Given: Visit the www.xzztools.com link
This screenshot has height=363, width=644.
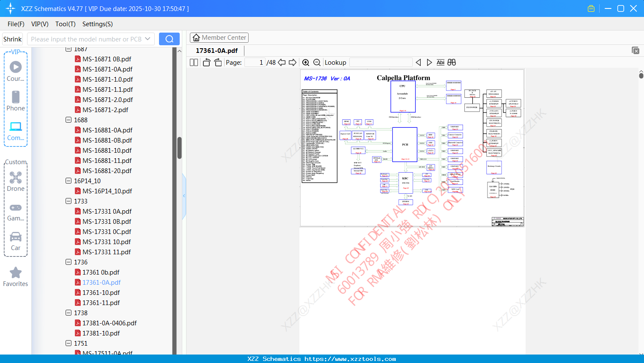Looking at the screenshot, I should click(x=350, y=359).
